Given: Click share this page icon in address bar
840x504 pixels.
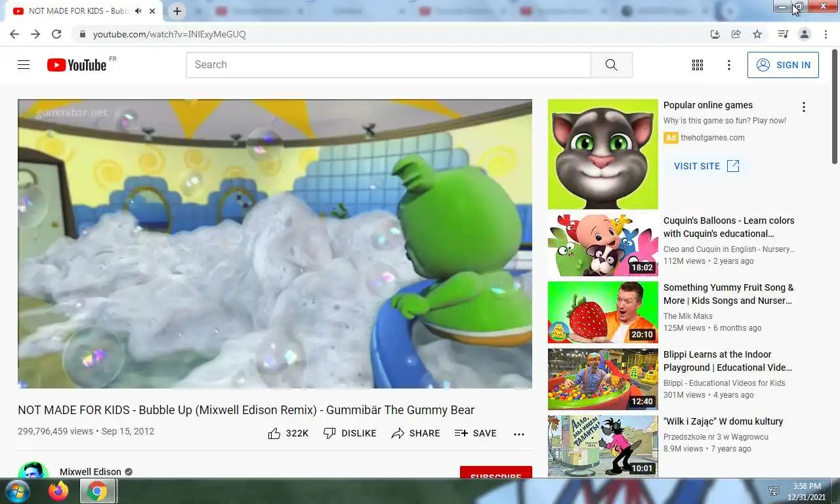Looking at the screenshot, I should coord(736,34).
